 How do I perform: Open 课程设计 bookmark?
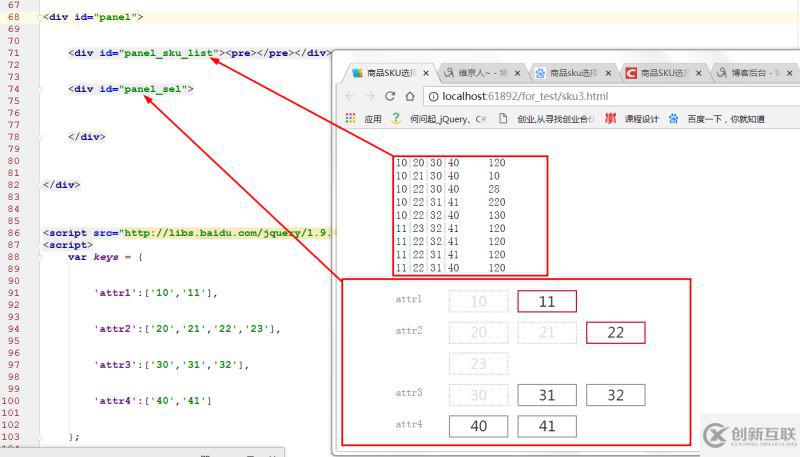[641, 119]
